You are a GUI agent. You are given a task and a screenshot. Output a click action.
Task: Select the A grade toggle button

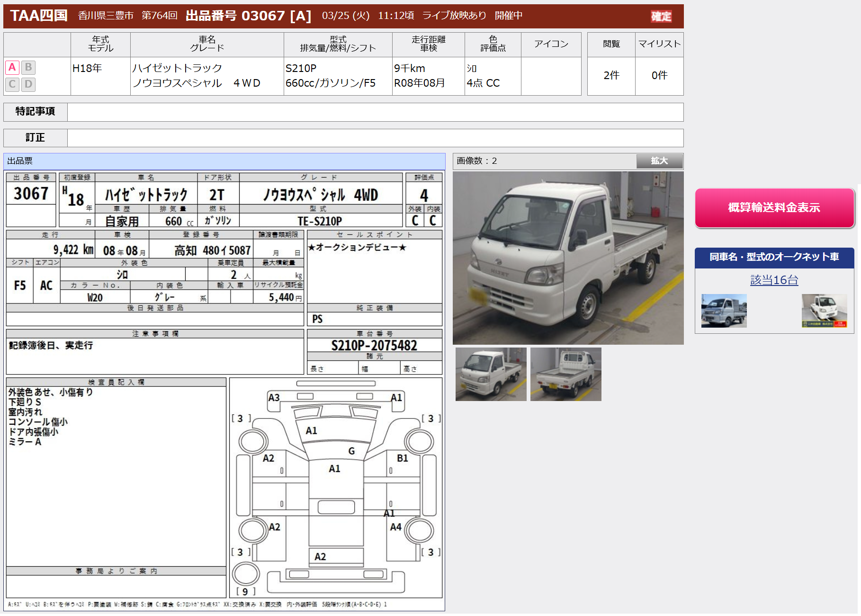click(12, 67)
